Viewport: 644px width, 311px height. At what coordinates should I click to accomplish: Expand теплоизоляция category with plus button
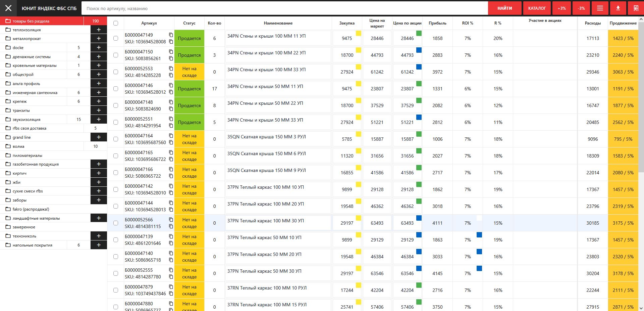[x=99, y=30]
